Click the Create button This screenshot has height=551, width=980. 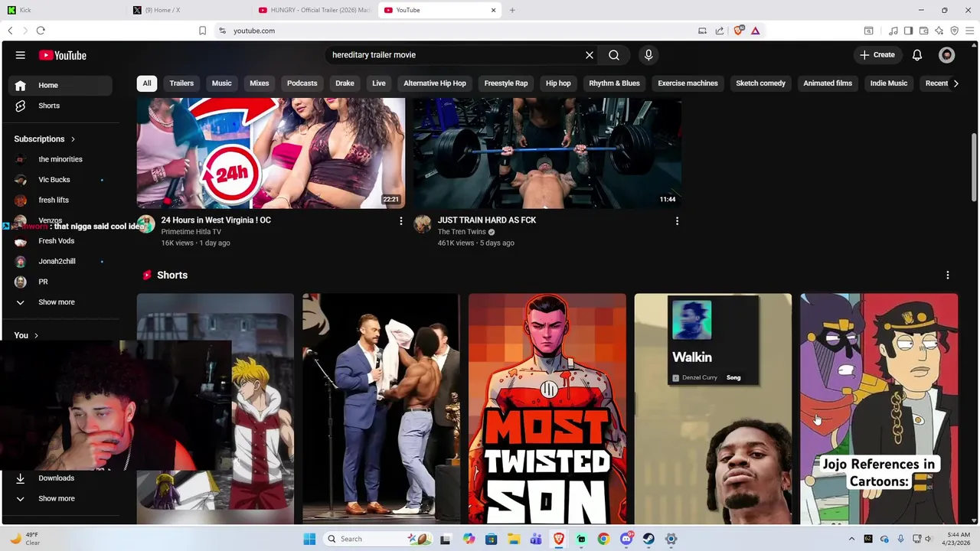(x=877, y=55)
